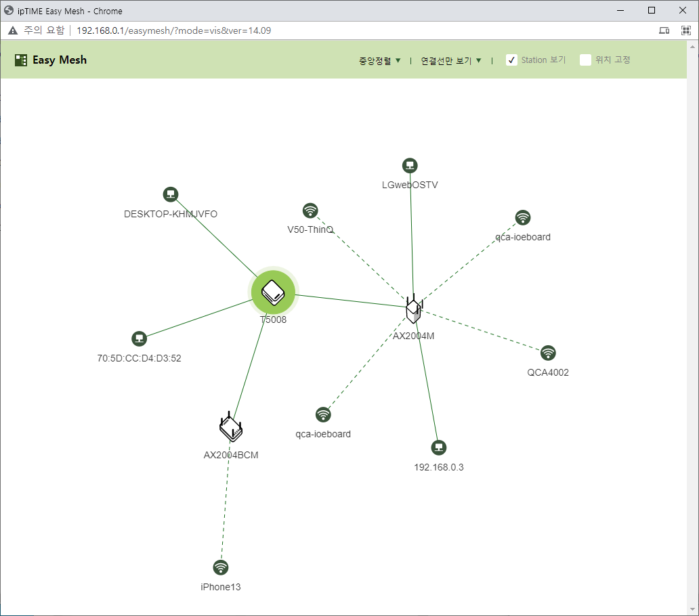This screenshot has width=699, height=616.
Task: Open the 중앙정렬 dropdown
Action: coord(380,60)
